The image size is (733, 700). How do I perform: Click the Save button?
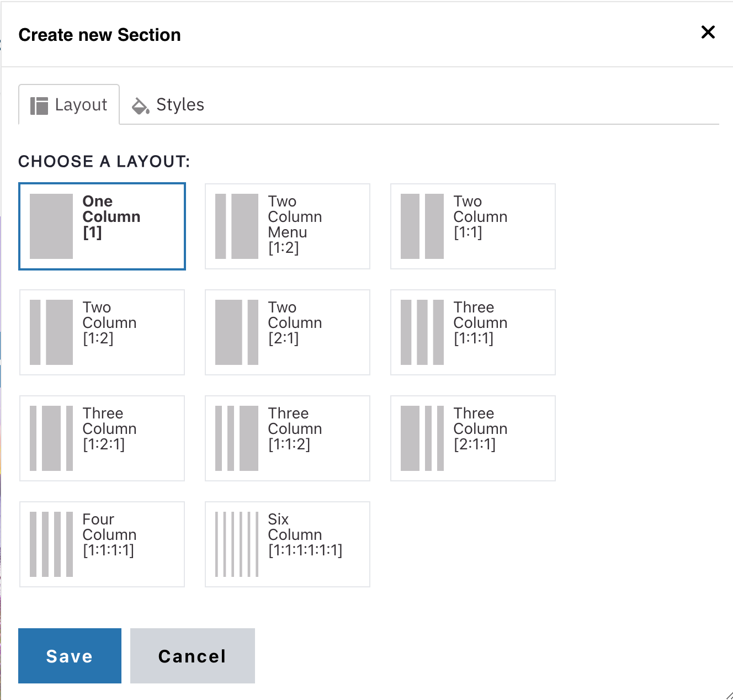coord(70,656)
